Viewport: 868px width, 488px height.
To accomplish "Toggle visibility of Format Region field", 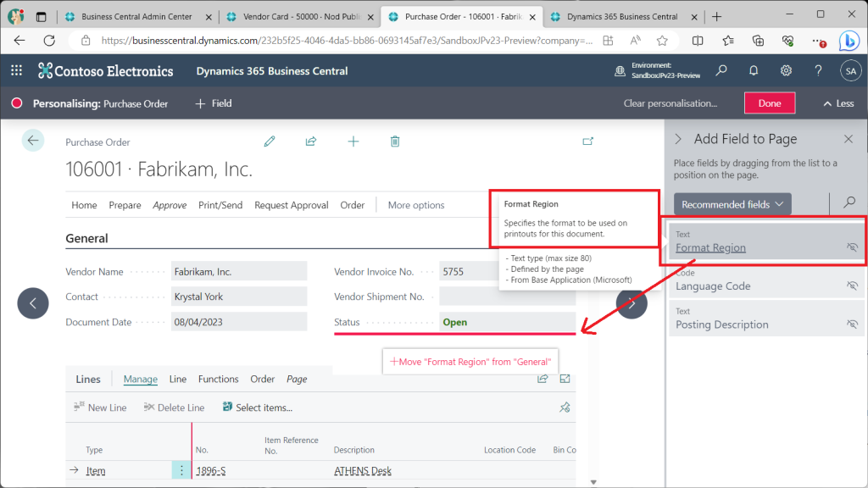I will (x=852, y=247).
